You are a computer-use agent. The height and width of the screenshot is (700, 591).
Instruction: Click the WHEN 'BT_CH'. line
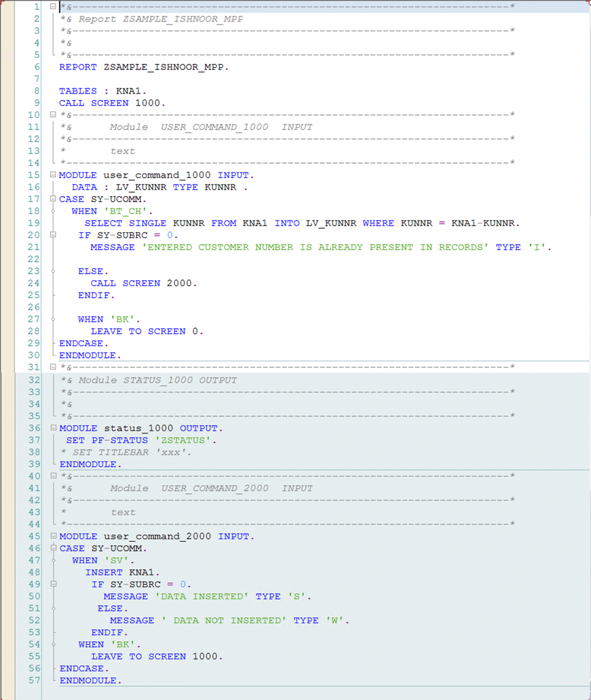point(112,211)
